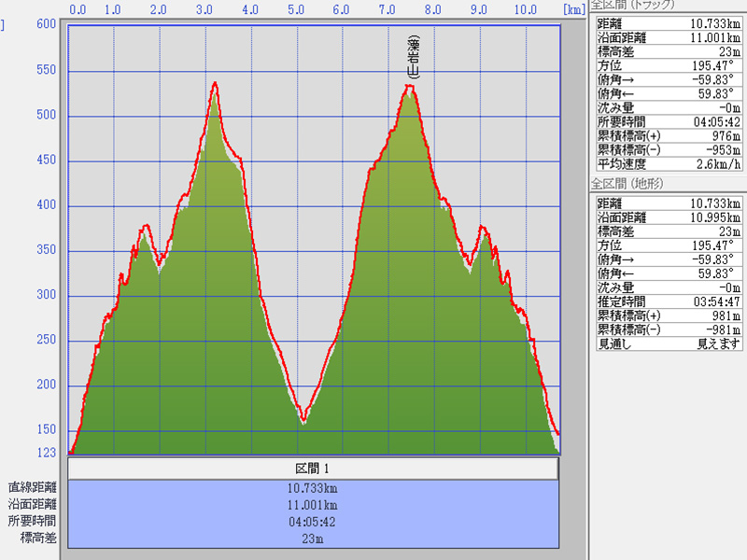747x560 pixels.
Task: Click the divider between graph and info panel
Action: pos(587,280)
